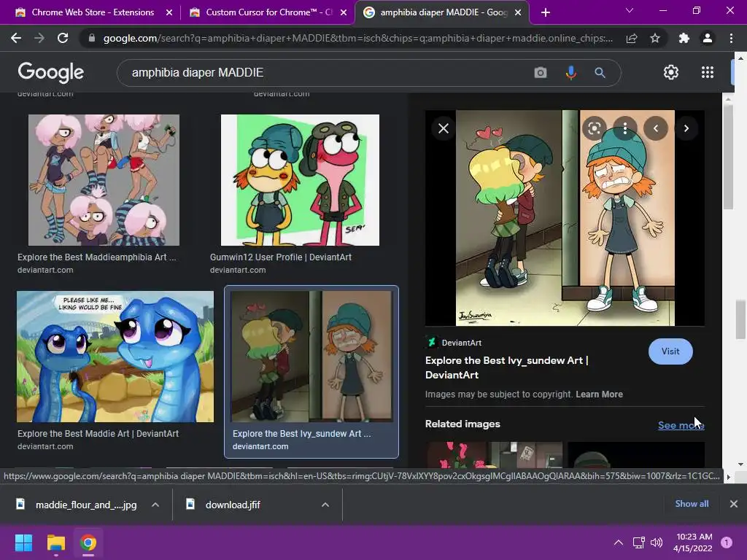The image size is (747, 560).
Task: Go back to the previous page
Action: 16,38
